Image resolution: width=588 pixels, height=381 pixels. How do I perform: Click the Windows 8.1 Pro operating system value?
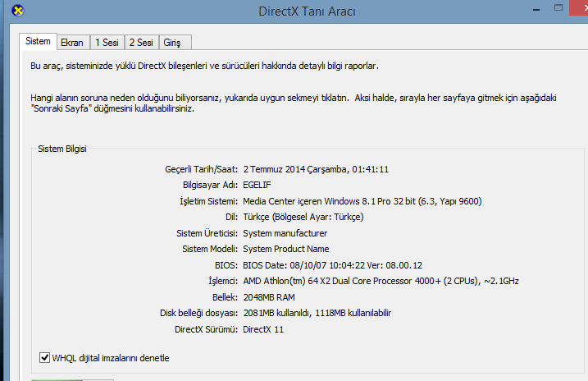(x=362, y=201)
